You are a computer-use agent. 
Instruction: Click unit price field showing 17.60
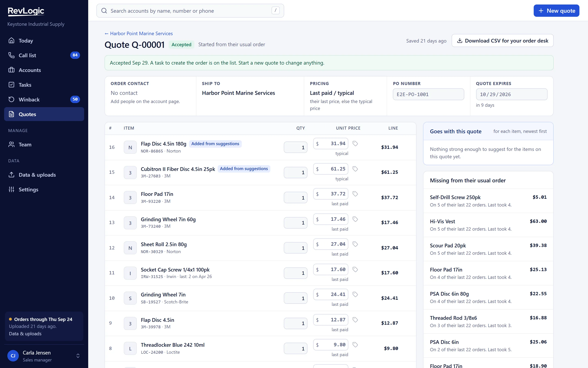pos(331,269)
